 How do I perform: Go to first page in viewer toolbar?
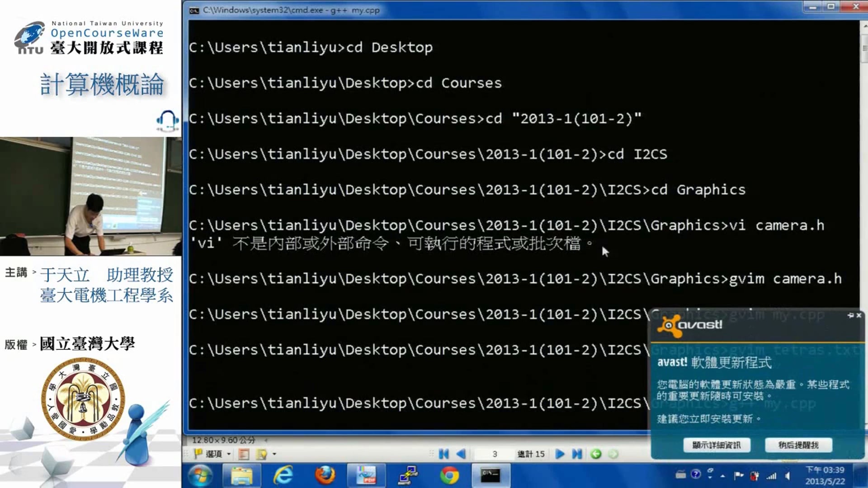click(443, 454)
